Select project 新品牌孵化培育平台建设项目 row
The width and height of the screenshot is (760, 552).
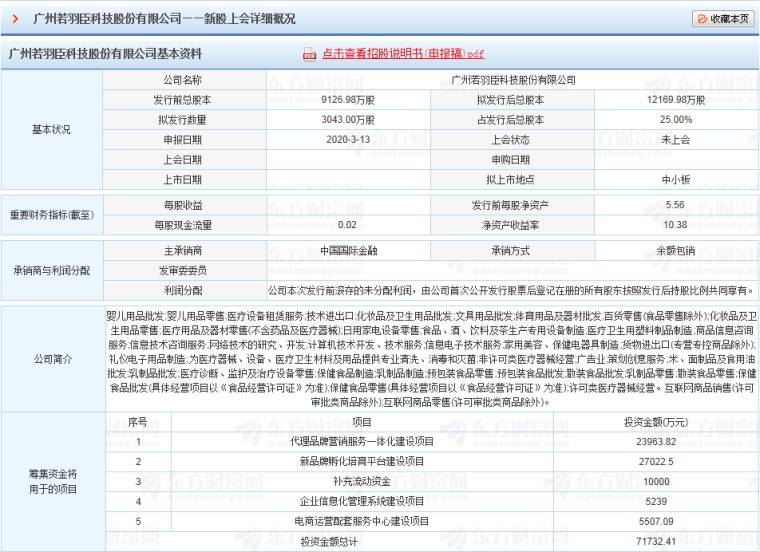coord(432,461)
